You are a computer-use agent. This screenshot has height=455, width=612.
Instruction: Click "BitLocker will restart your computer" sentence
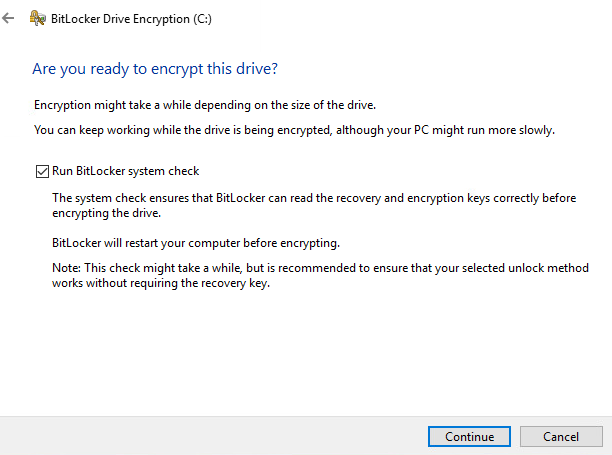pos(196,243)
